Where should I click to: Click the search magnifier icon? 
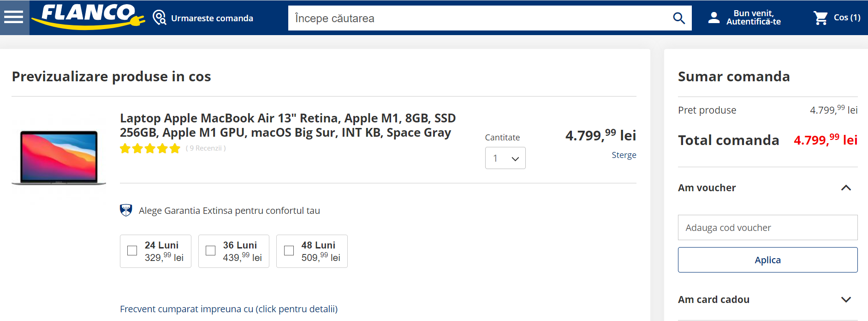tap(678, 18)
